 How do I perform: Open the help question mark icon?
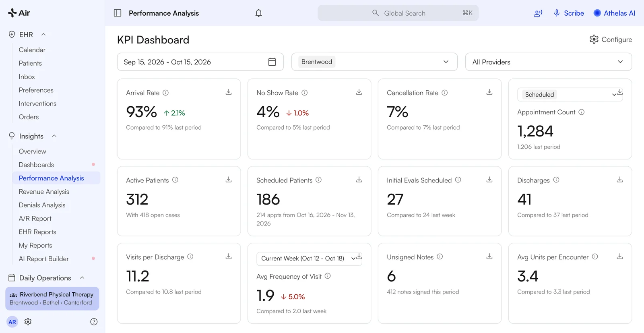[x=94, y=322]
